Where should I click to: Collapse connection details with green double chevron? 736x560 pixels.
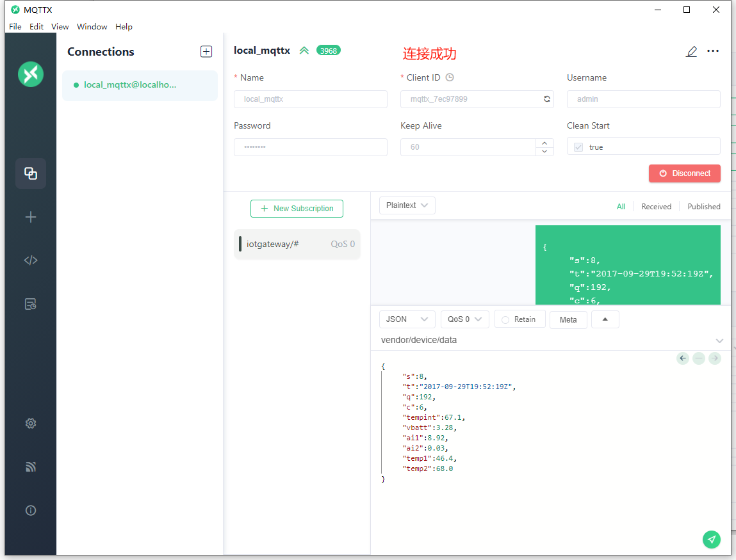pyautogui.click(x=304, y=51)
